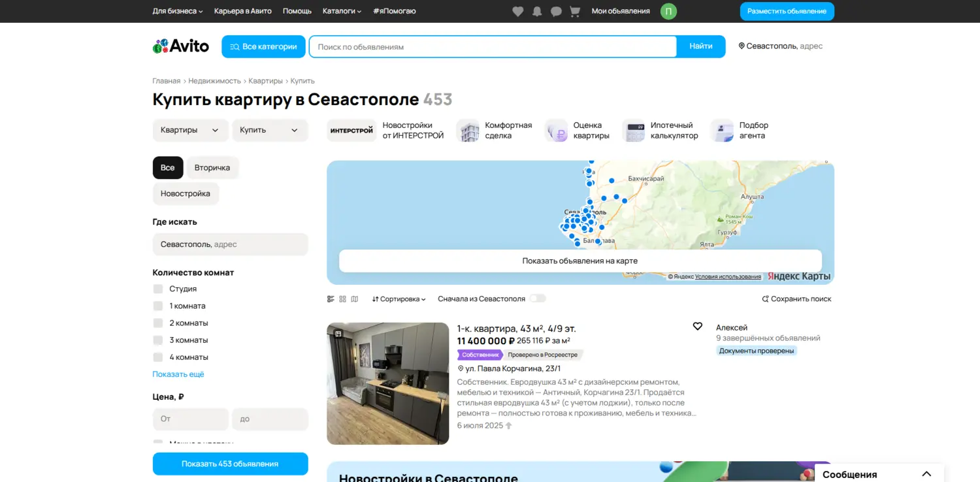Add the 1-к. квартира listing to favorites
This screenshot has height=482, width=980.
click(x=697, y=325)
